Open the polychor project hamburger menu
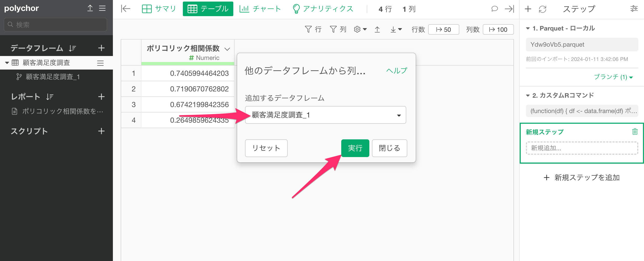 (x=102, y=8)
